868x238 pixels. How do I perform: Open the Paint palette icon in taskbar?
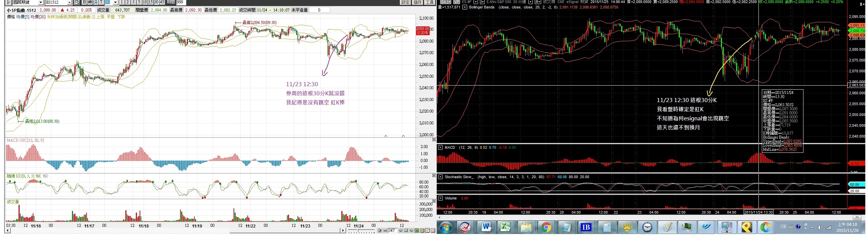(667, 228)
